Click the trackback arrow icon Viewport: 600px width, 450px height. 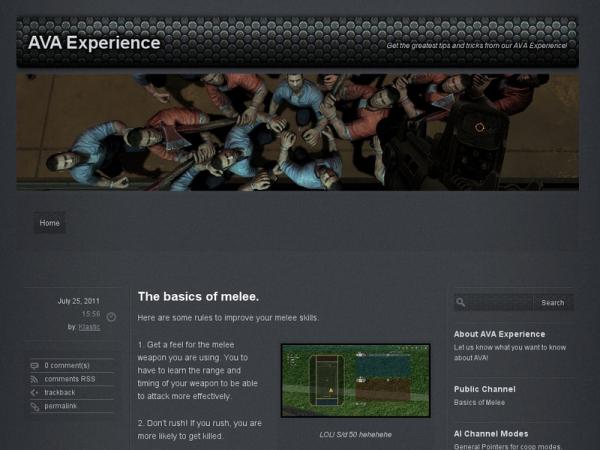(34, 393)
